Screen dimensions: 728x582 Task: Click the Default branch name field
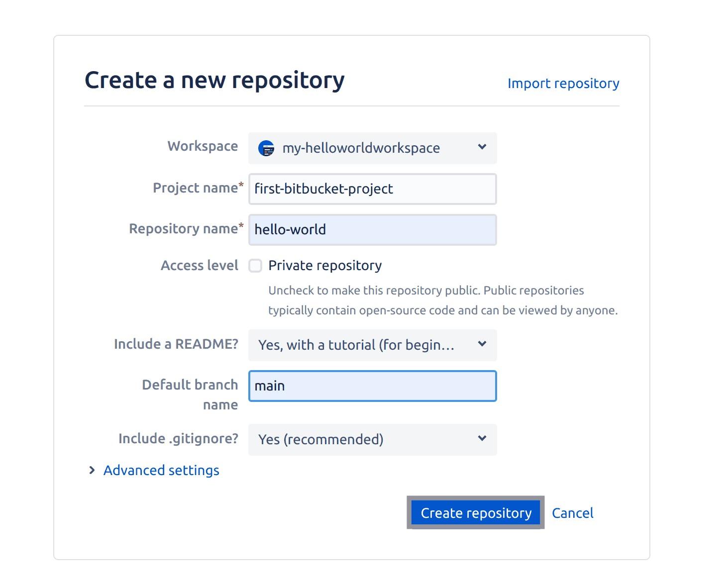pyautogui.click(x=372, y=386)
